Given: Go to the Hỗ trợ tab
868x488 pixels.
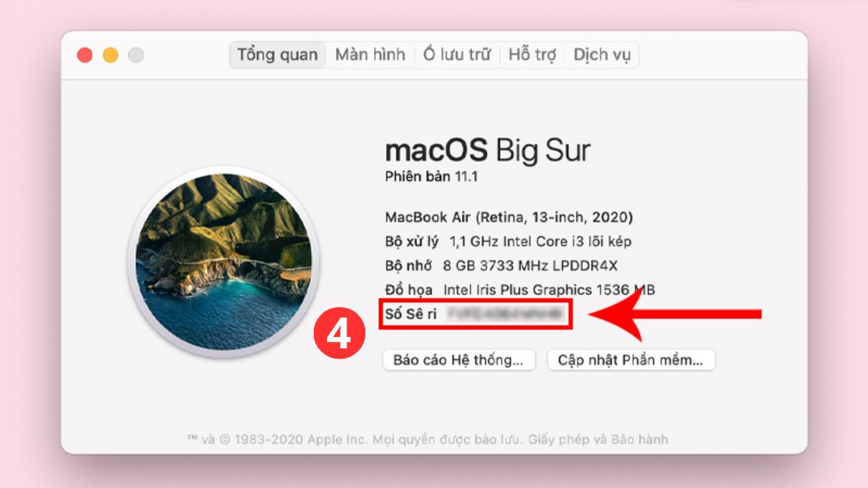Looking at the screenshot, I should coord(532,55).
